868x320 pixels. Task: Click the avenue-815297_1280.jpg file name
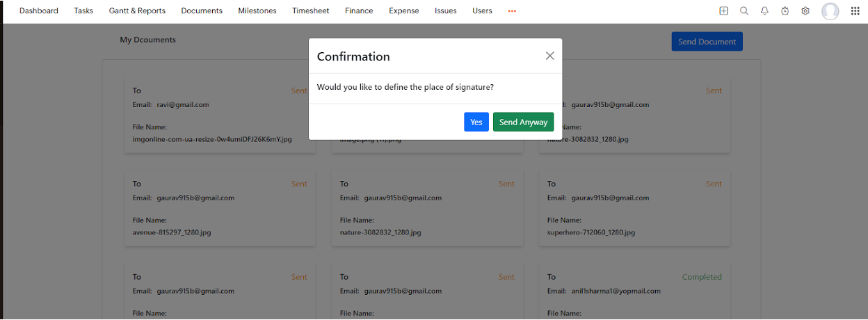click(172, 232)
